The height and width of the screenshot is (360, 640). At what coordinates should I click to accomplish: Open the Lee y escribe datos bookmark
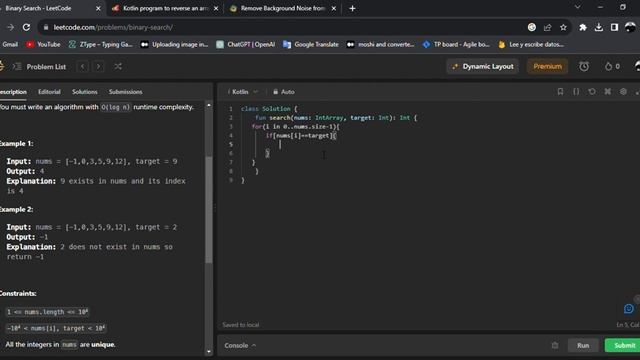coord(531,44)
